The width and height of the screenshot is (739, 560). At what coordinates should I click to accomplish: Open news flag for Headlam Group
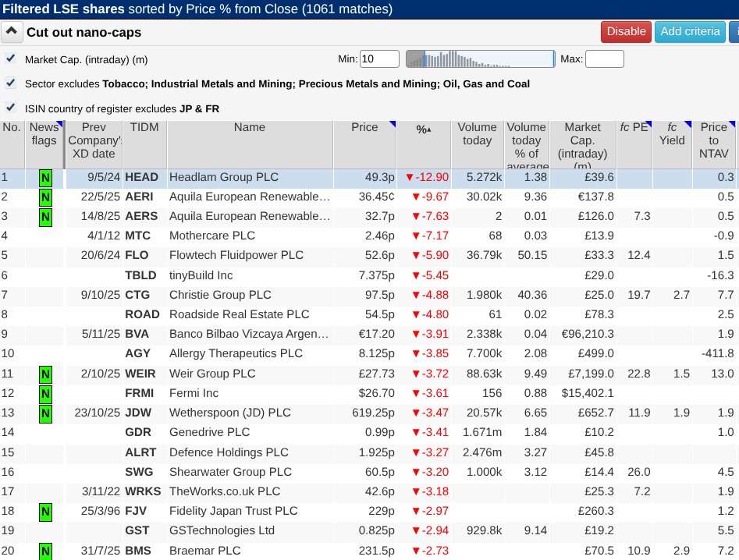click(45, 178)
